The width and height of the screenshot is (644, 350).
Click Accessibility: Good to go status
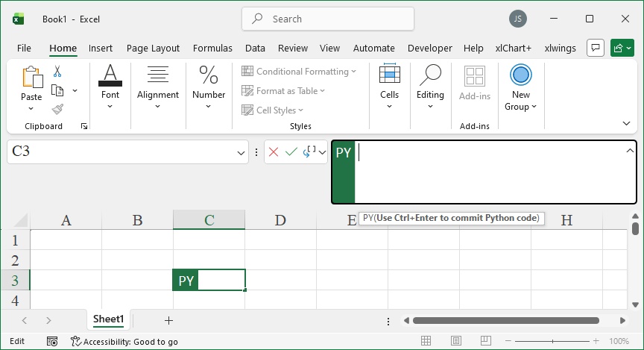tap(124, 341)
